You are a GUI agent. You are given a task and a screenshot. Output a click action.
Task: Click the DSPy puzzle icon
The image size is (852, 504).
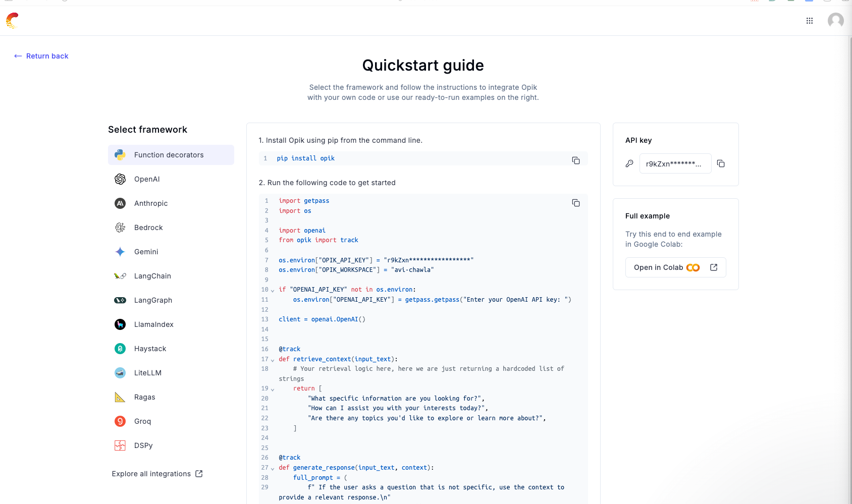pyautogui.click(x=120, y=445)
